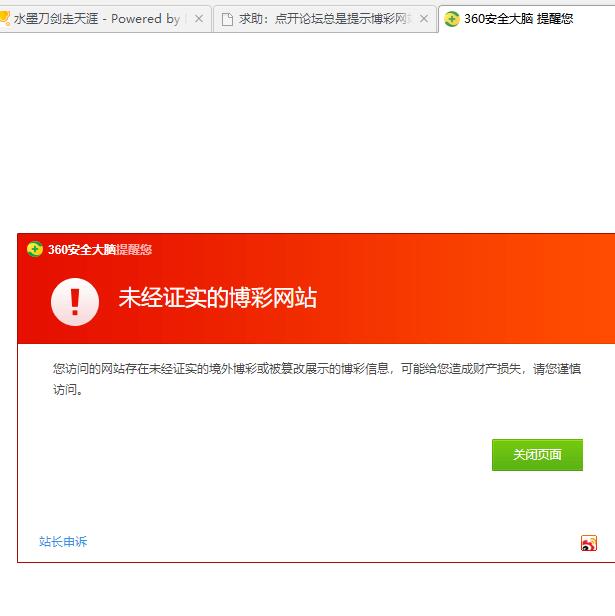Click the page icon on the 求助 tab
The width and height of the screenshot is (615, 616).
[x=227, y=19]
